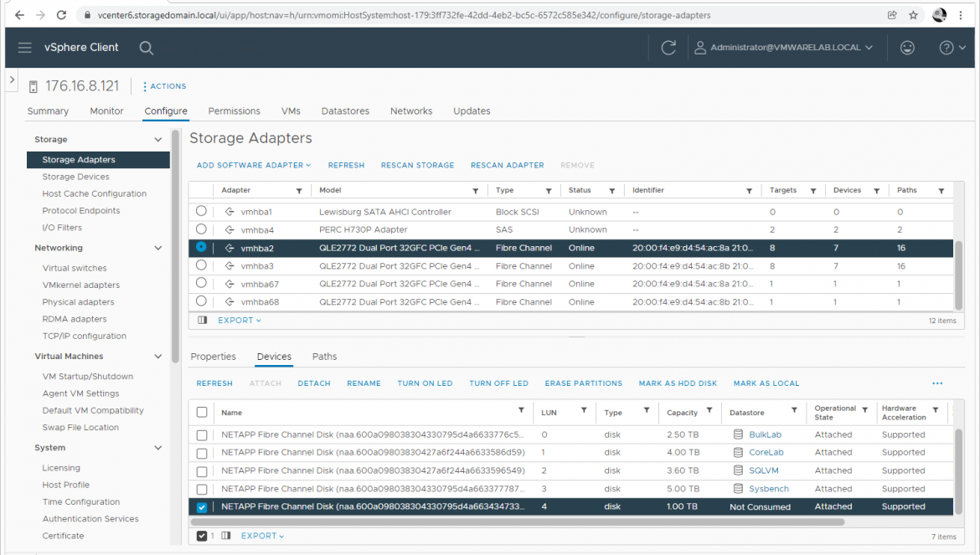
Task: Collapse the Storage section in sidebar
Action: pyautogui.click(x=157, y=140)
